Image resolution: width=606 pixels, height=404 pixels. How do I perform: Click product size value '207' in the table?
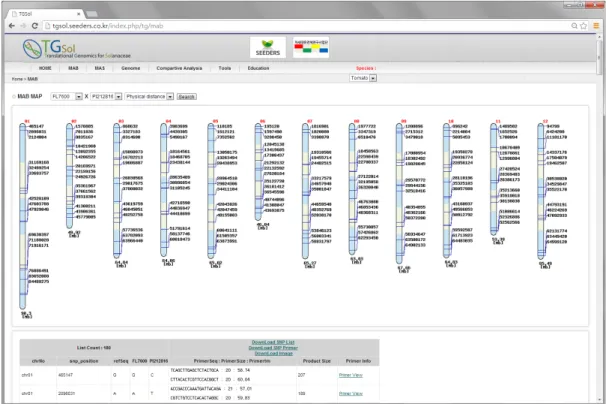click(302, 375)
